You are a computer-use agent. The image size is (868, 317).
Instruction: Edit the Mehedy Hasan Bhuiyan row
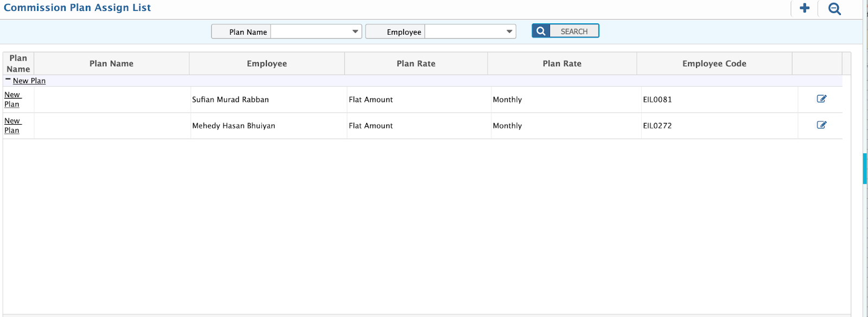click(821, 125)
